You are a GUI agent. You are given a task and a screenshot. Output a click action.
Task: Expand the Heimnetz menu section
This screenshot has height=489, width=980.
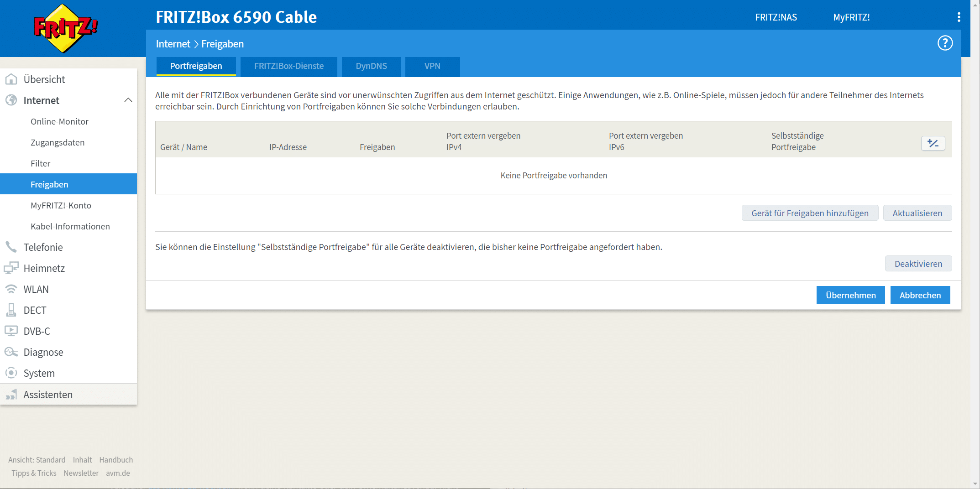44,268
